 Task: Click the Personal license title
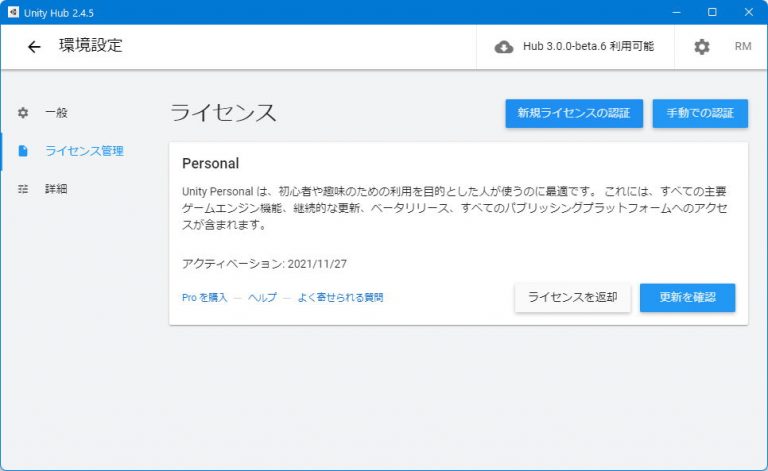pyautogui.click(x=211, y=163)
